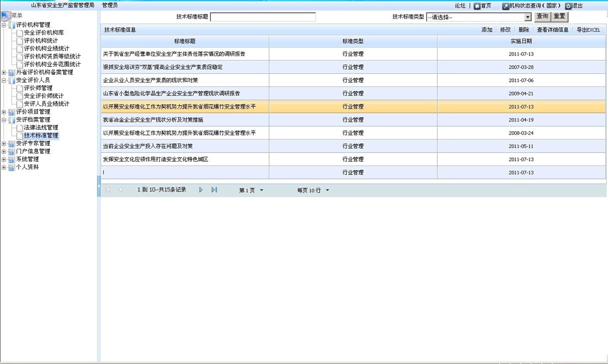608x364 pixels.
Task: Select 安全评价机构库 in the menu tree
Action: coord(44,33)
